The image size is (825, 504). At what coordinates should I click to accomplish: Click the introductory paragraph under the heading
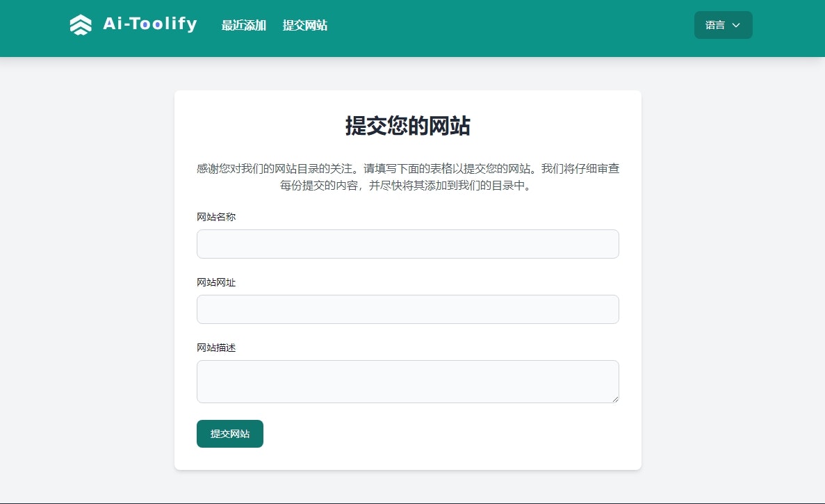point(407,177)
